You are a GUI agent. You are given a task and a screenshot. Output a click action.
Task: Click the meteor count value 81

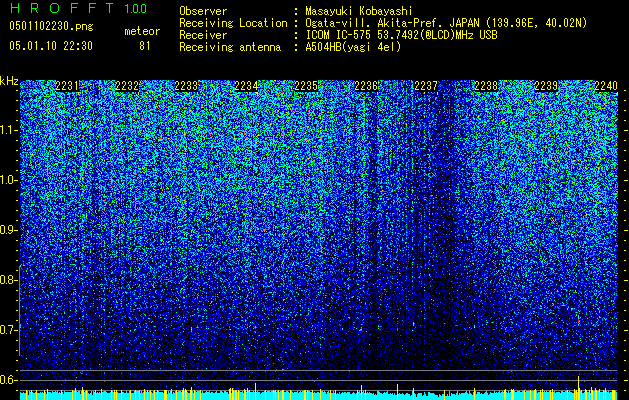[x=145, y=46]
